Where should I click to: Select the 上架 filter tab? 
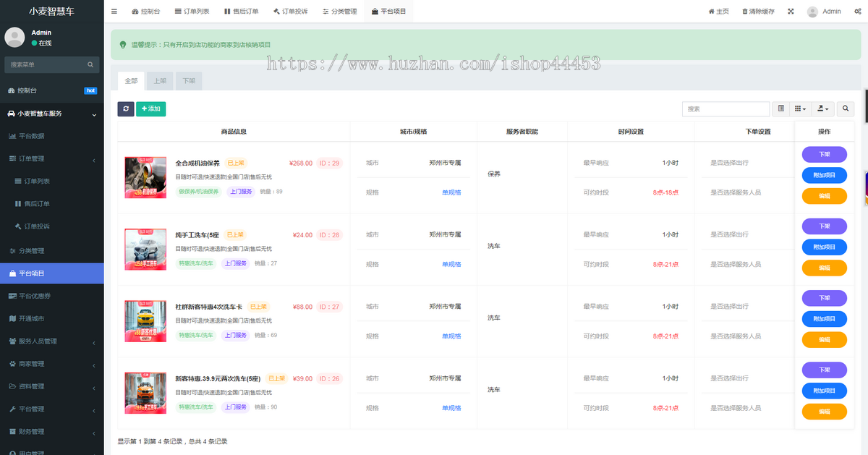tap(160, 81)
